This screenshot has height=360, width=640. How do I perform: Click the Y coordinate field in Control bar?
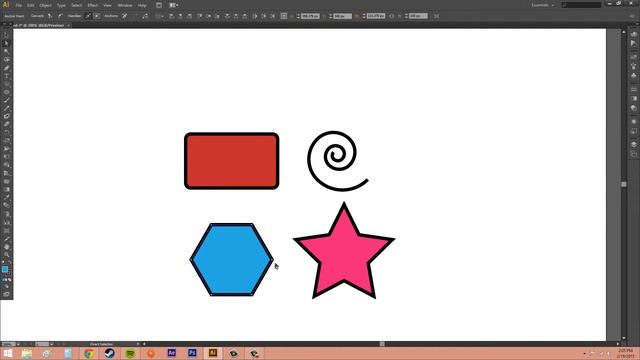[x=343, y=16]
